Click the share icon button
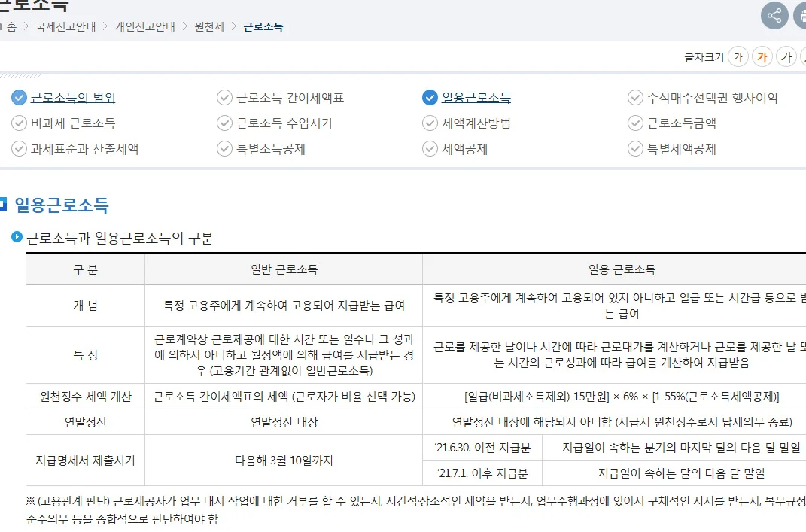The width and height of the screenshot is (806, 532). click(774, 15)
